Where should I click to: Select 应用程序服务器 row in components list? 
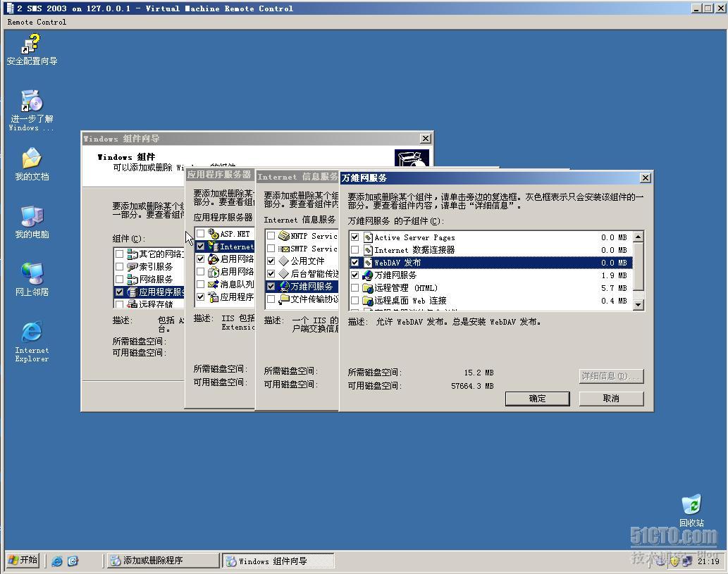[x=149, y=292]
